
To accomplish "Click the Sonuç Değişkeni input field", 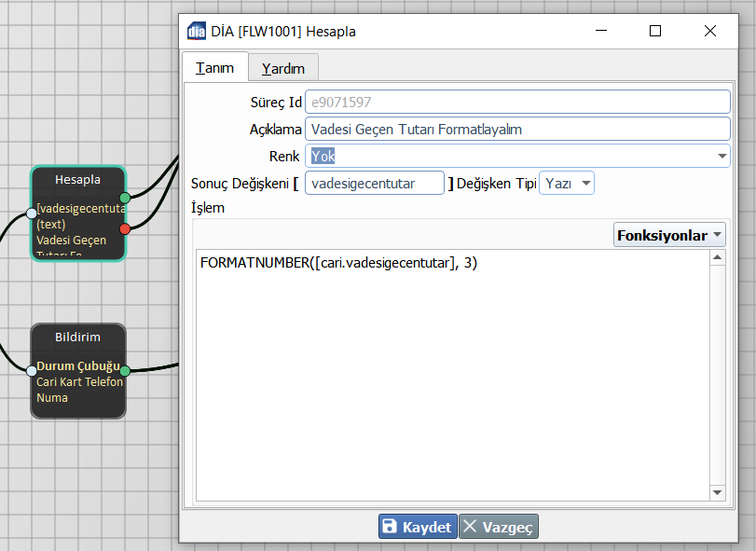I will [375, 184].
